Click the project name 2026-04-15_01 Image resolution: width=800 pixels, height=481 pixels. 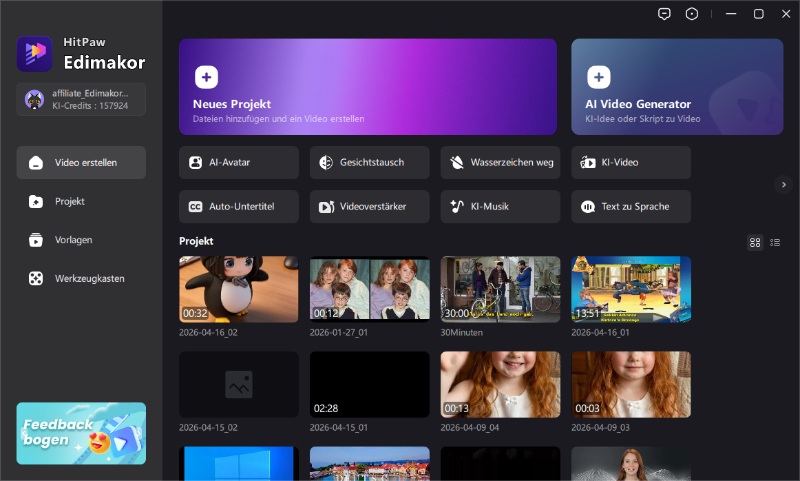coord(339,427)
